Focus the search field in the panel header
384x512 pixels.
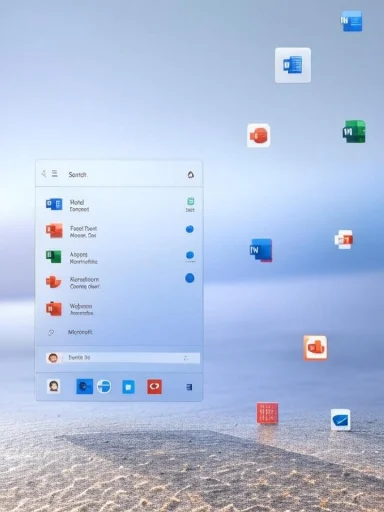pyautogui.click(x=77, y=174)
